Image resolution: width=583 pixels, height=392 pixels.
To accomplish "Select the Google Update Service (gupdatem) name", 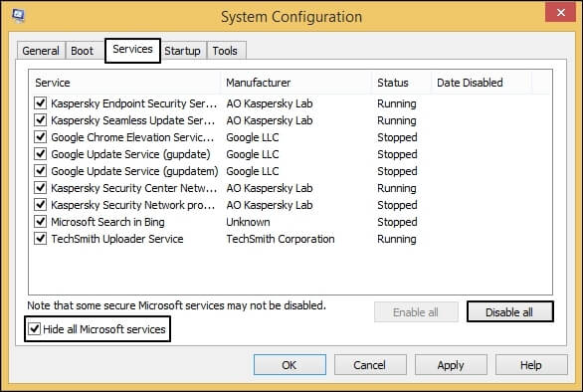I will (134, 171).
